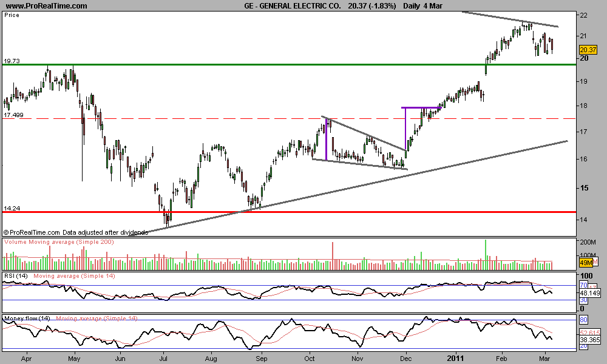Click price axis value 17

pyautogui.click(x=584, y=132)
